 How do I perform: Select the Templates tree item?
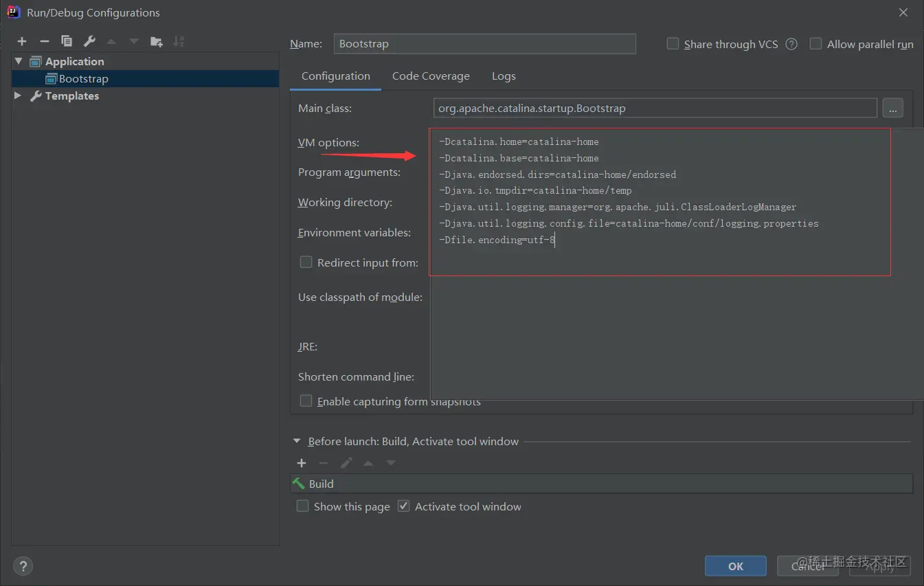[x=72, y=96]
